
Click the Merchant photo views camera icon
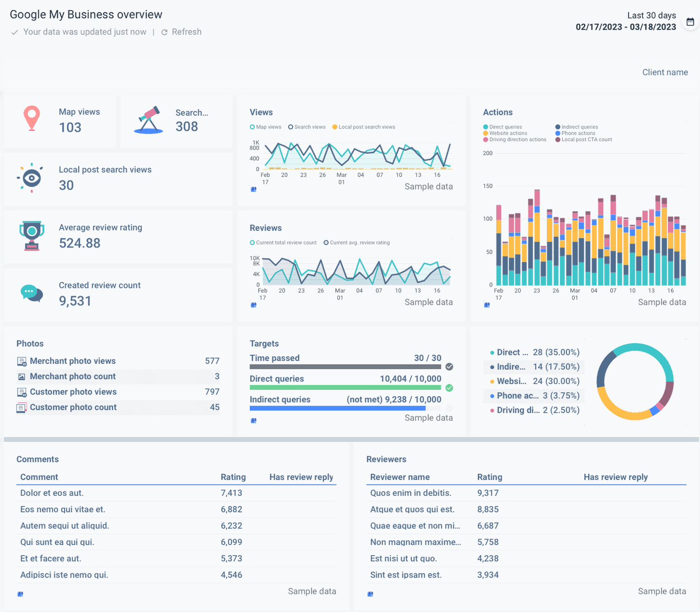[x=21, y=361]
